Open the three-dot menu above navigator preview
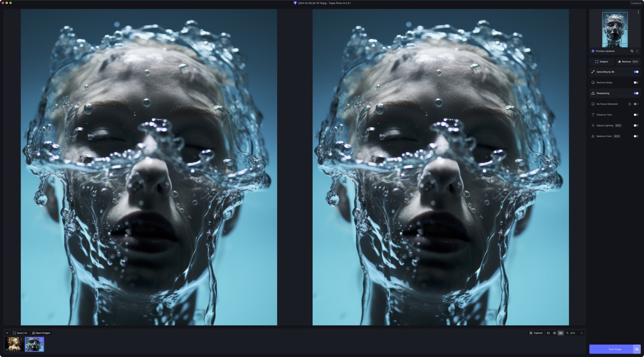This screenshot has height=357, width=644. pos(638,12)
